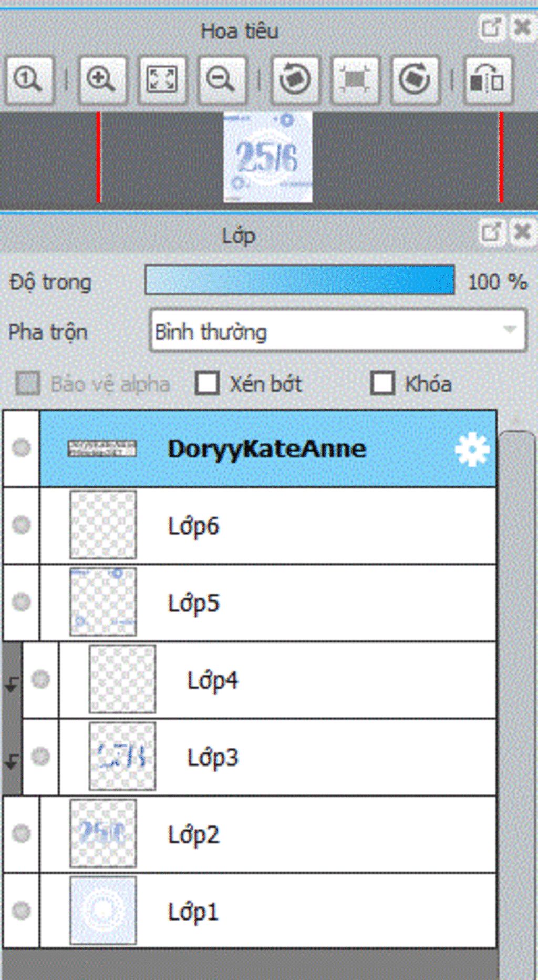This screenshot has width=538, height=980.
Task: Hide the Lớp6 layer
Action: pyautogui.click(x=22, y=525)
